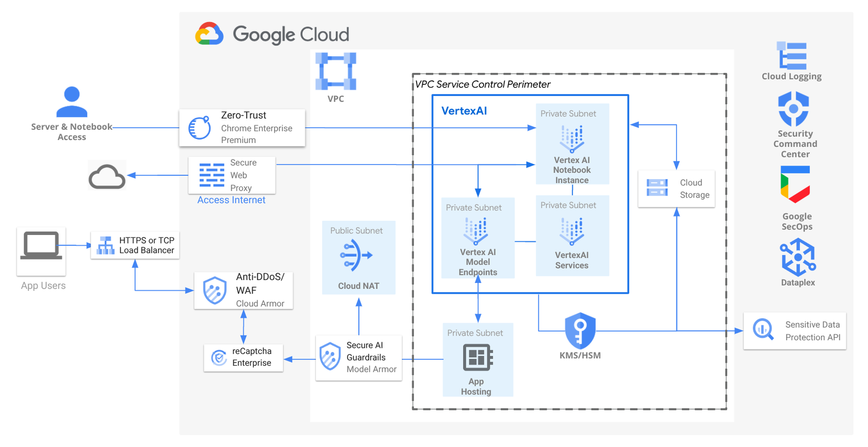The height and width of the screenshot is (447, 868).
Task: Click the App Users laptop icon
Action: pos(41,246)
